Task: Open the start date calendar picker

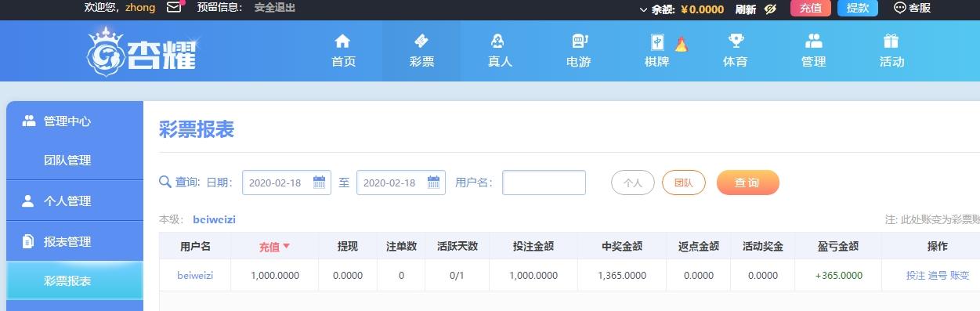Action: click(x=319, y=183)
